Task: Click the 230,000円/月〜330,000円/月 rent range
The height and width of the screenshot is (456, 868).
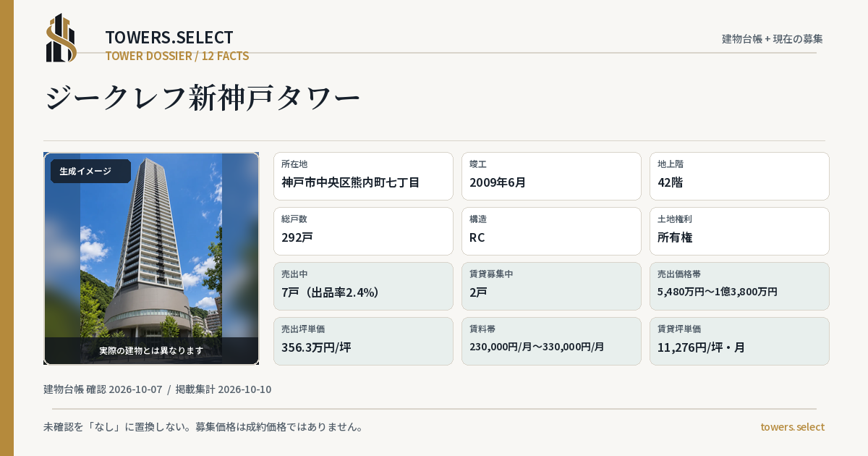Action: 537,347
